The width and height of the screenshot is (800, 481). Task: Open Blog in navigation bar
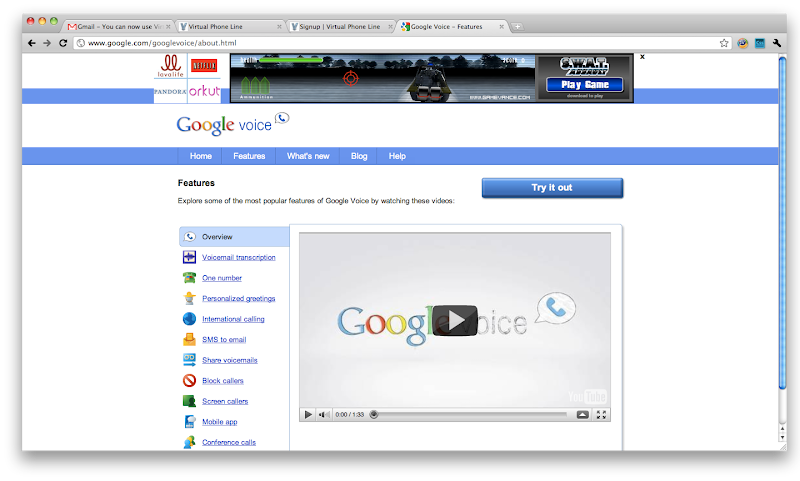(x=359, y=156)
